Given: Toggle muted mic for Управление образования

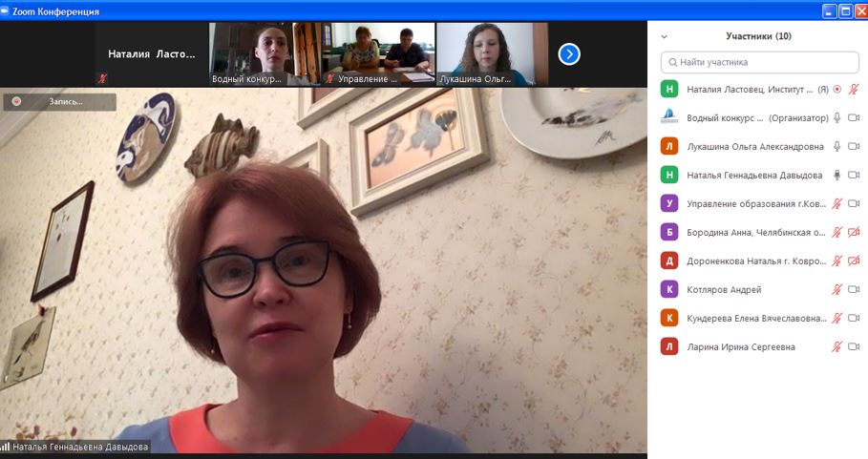Looking at the screenshot, I should click(836, 203).
